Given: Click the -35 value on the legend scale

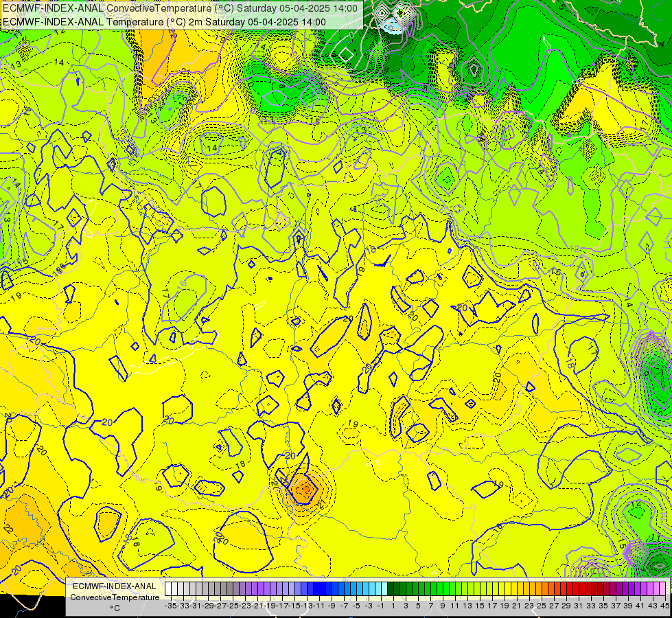Looking at the screenshot, I should (171, 606).
